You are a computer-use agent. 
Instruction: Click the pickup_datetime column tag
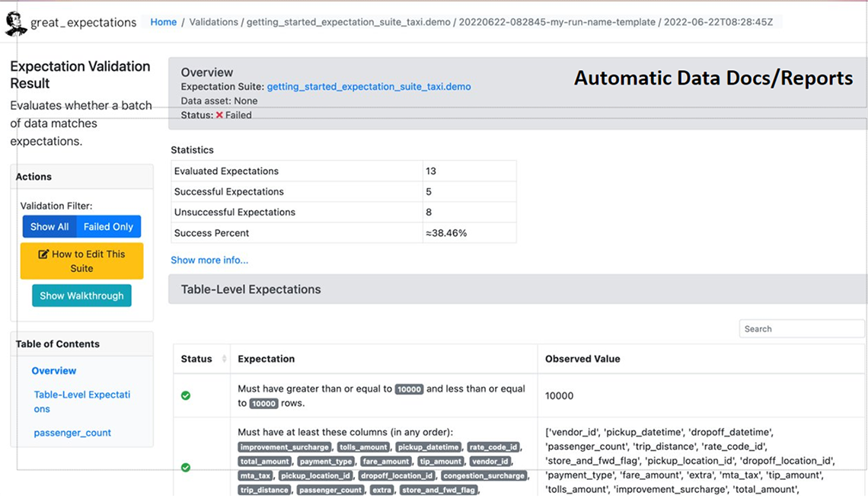pos(429,447)
